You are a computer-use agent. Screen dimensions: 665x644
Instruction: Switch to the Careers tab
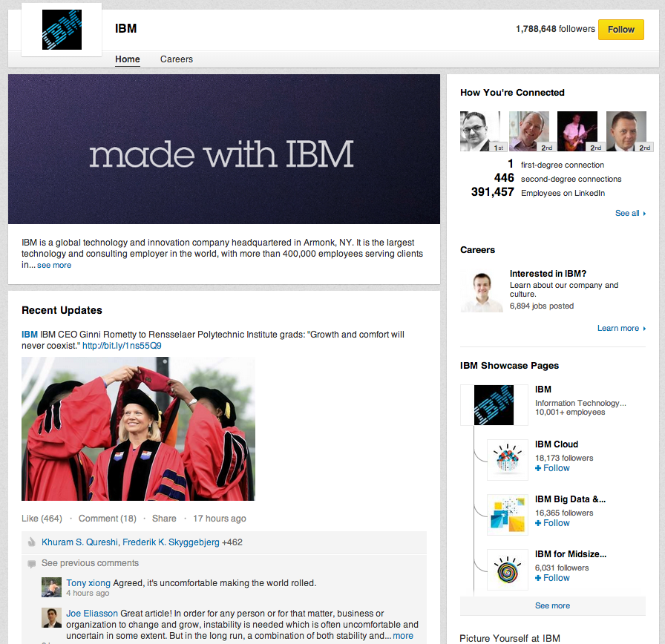(177, 59)
